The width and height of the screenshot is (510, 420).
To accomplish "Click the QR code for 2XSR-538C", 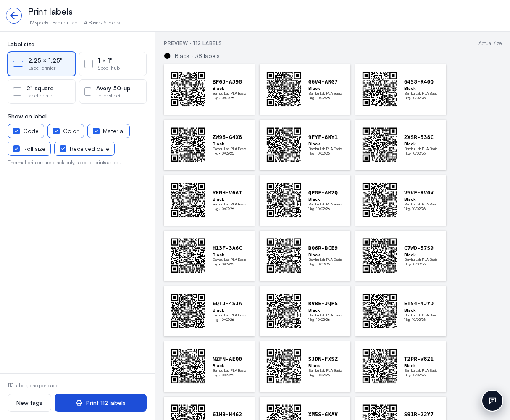I will pos(380,144).
